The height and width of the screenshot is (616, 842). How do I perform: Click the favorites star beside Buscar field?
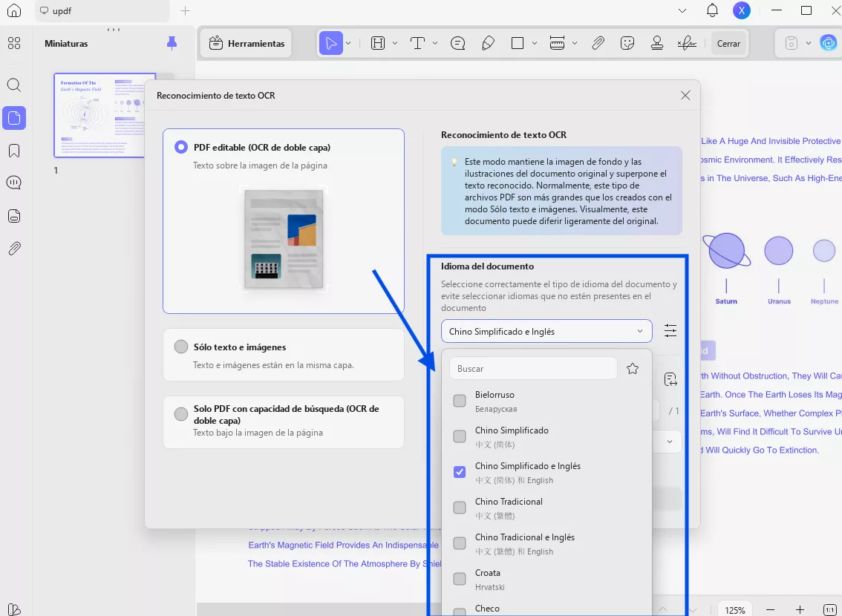click(633, 369)
